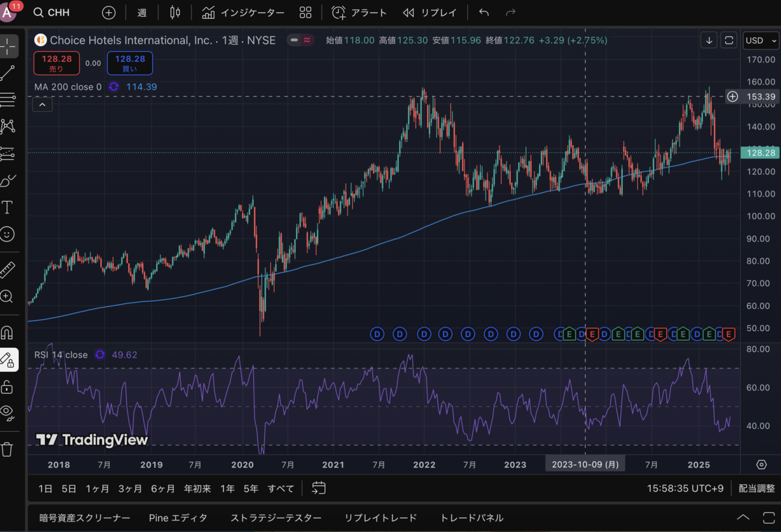
Task: Select the すべて all-time range
Action: click(x=281, y=488)
